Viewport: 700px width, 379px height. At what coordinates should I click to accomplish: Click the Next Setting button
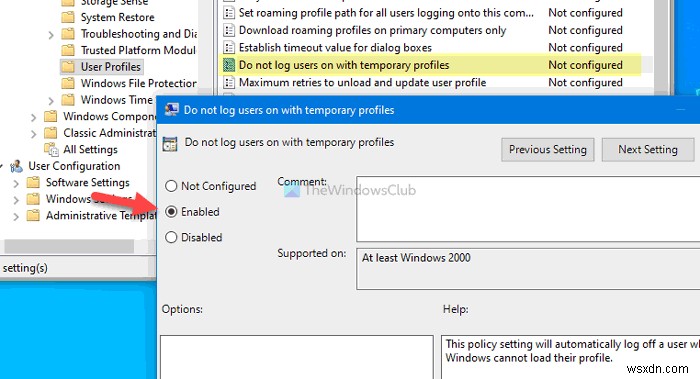648,150
